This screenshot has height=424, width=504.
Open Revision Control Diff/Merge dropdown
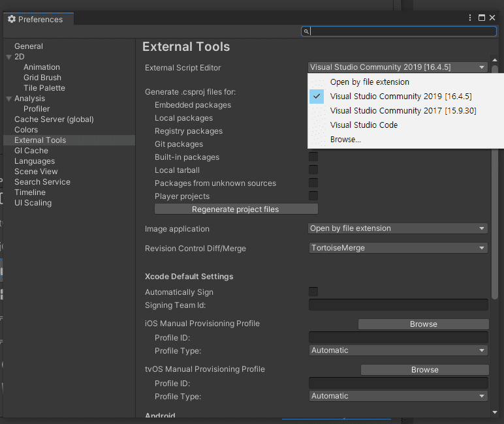(x=398, y=248)
